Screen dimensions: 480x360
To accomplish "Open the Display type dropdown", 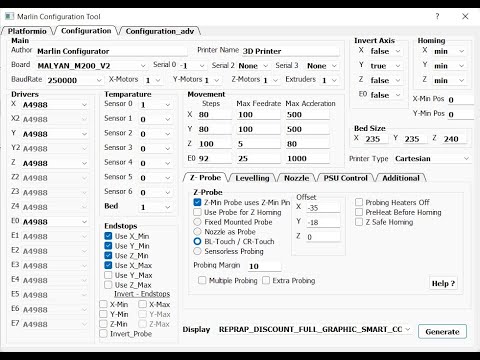I will (x=315, y=329).
